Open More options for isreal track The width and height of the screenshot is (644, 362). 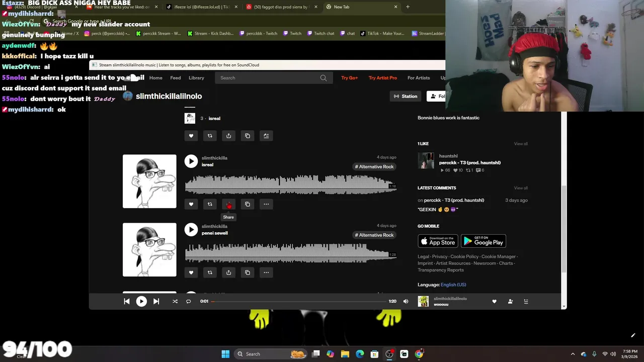(x=266, y=204)
